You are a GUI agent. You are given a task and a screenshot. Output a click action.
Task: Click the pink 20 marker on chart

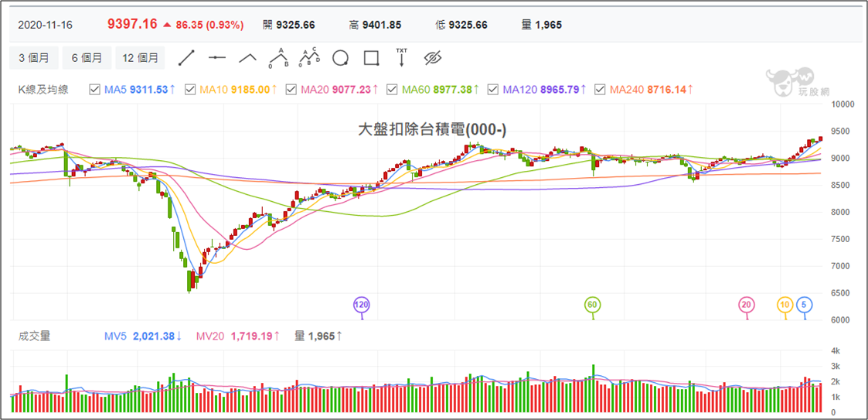[746, 305]
